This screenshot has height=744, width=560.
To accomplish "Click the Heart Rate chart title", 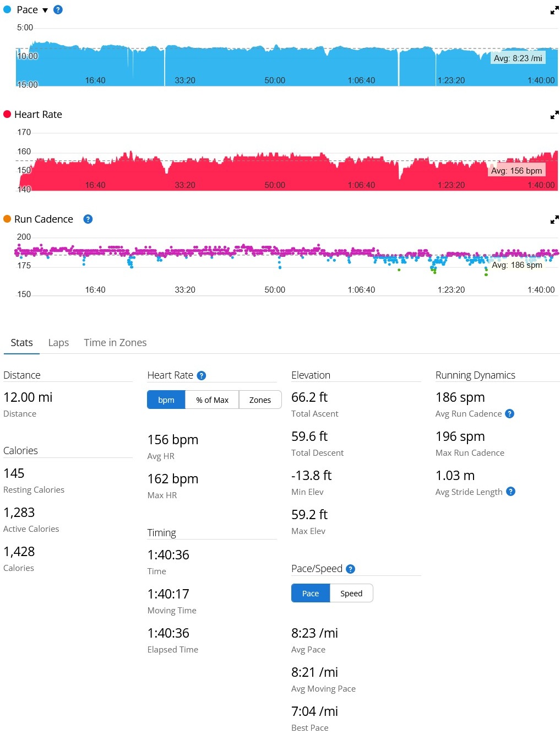I will pos(39,115).
